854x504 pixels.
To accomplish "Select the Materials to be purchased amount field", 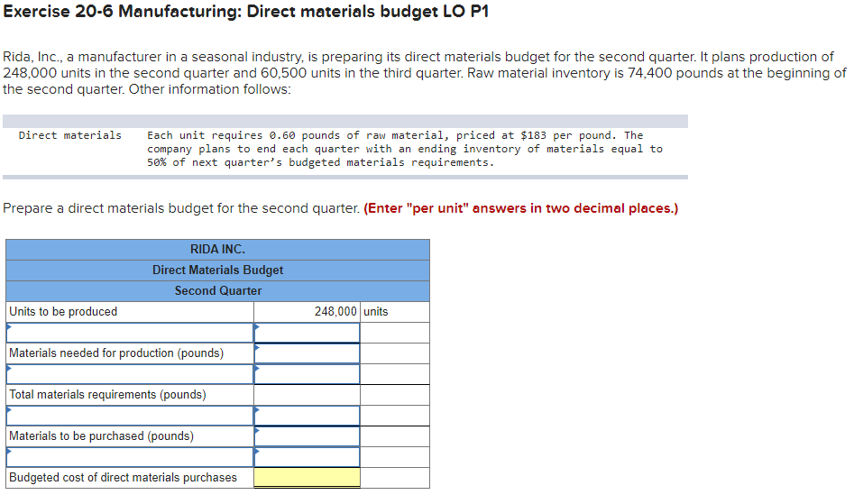I will [x=308, y=436].
